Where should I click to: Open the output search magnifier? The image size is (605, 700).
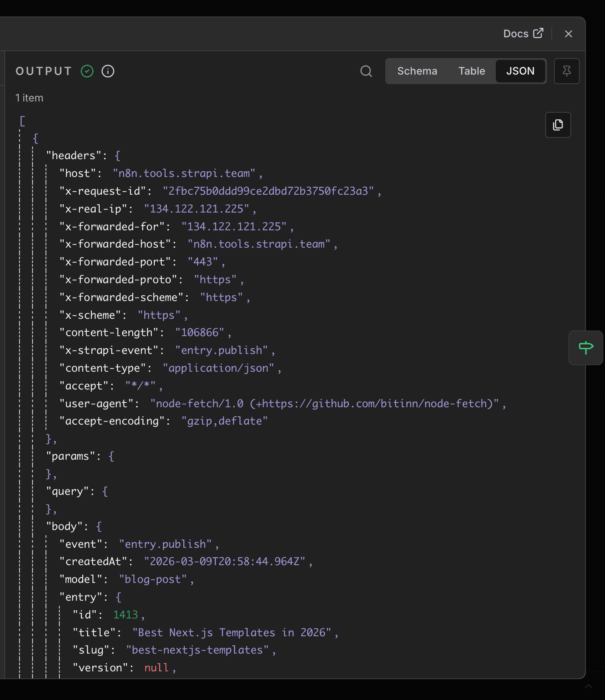point(366,71)
